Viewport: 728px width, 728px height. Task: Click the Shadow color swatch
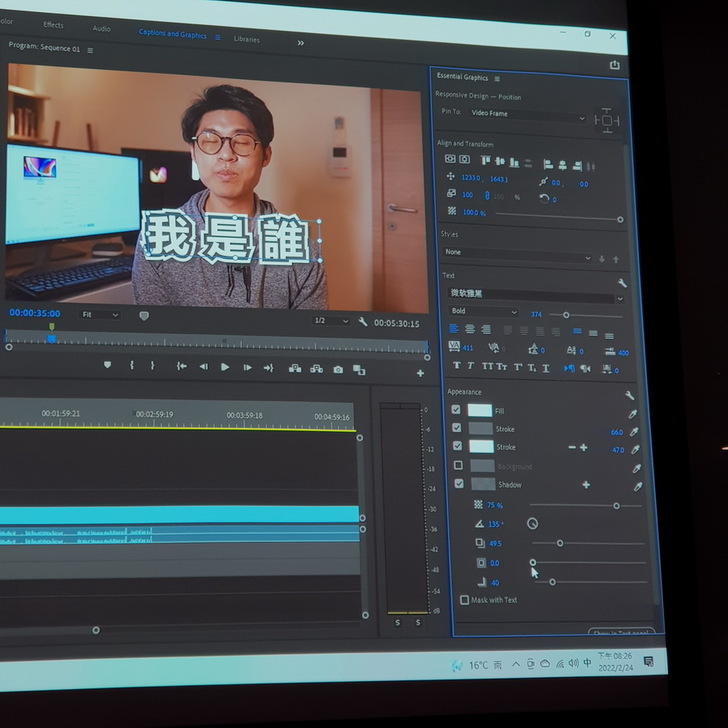(483, 484)
